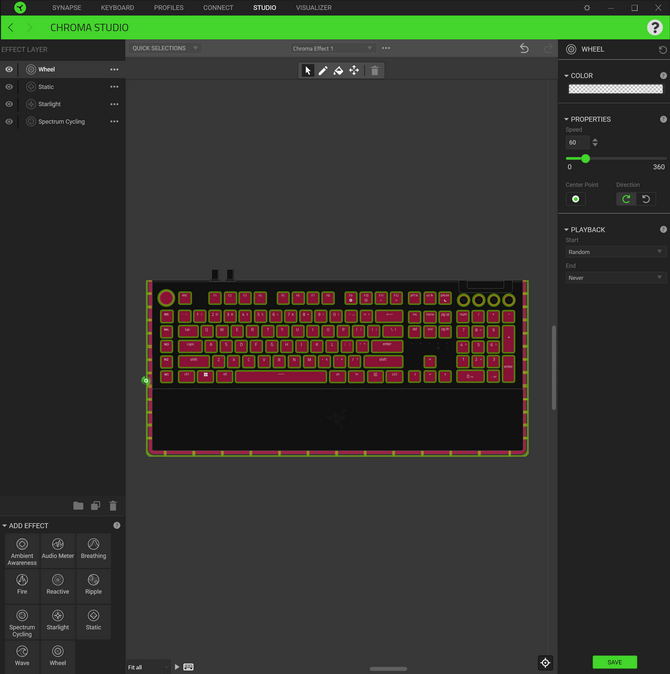Add Starlight effect from Add Effect panel
The image size is (670, 674).
(x=58, y=622)
